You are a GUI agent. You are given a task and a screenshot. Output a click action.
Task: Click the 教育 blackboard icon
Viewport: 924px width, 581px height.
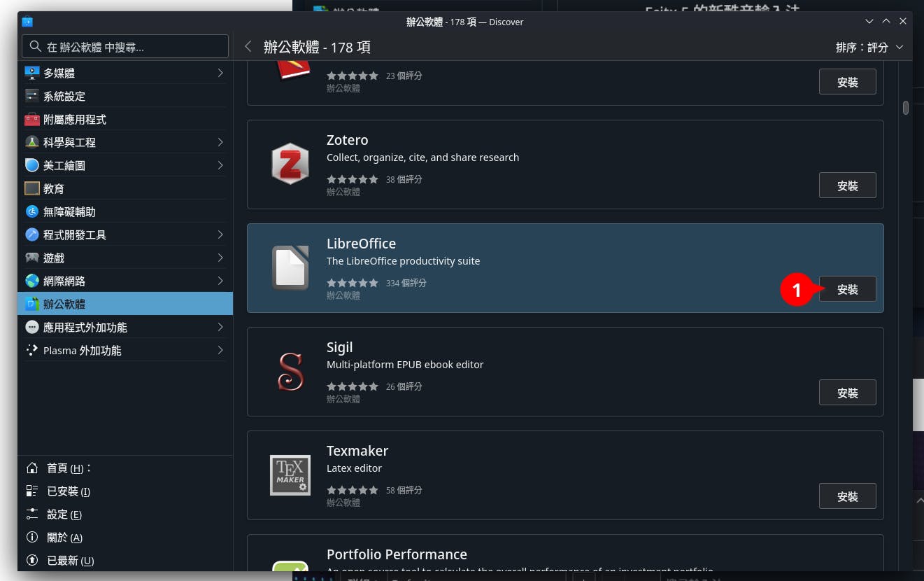tap(32, 188)
